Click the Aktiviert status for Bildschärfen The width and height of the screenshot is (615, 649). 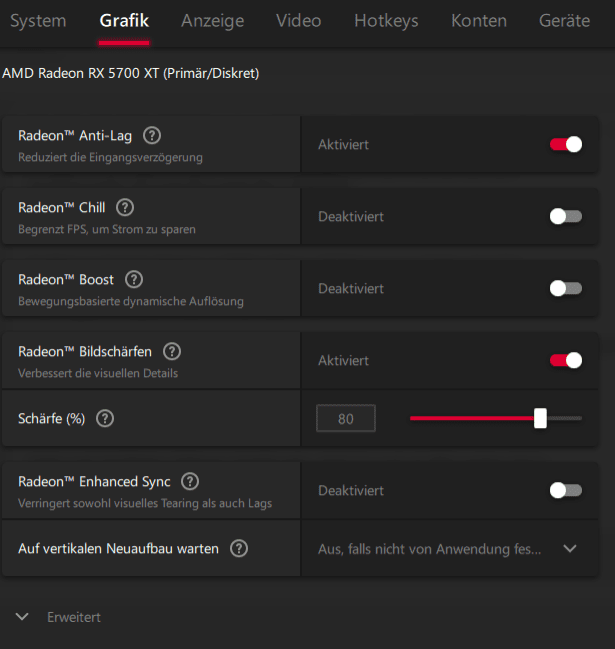point(344,361)
